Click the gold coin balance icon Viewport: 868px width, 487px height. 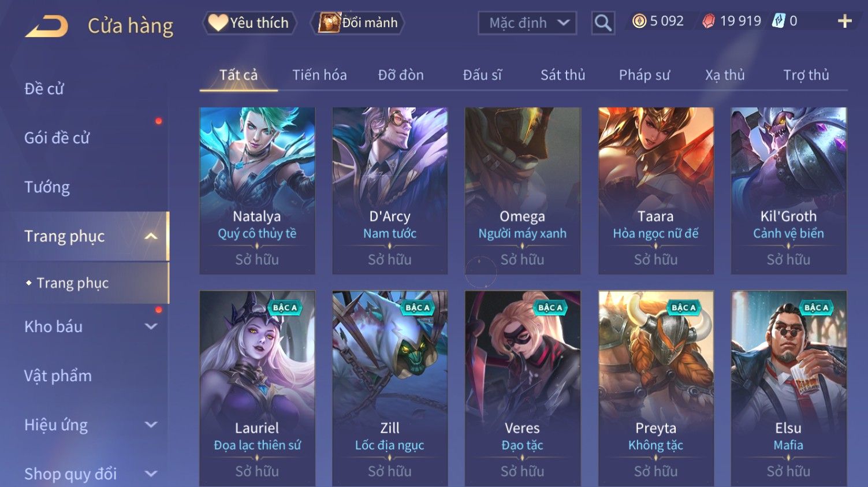[639, 21]
